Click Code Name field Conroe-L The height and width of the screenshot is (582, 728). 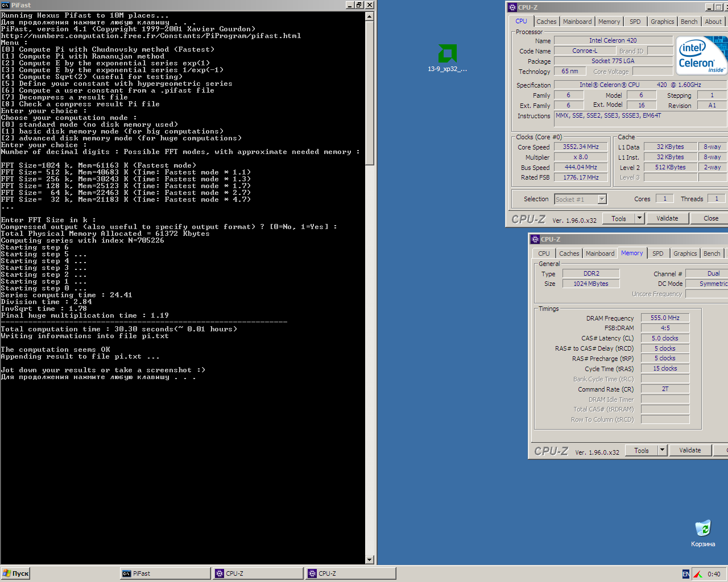pyautogui.click(x=585, y=51)
